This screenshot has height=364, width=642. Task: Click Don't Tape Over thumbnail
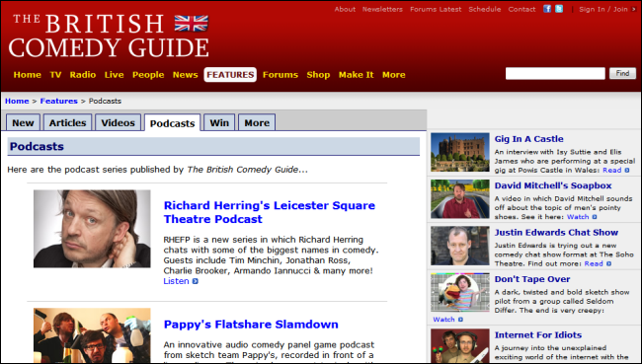(460, 292)
